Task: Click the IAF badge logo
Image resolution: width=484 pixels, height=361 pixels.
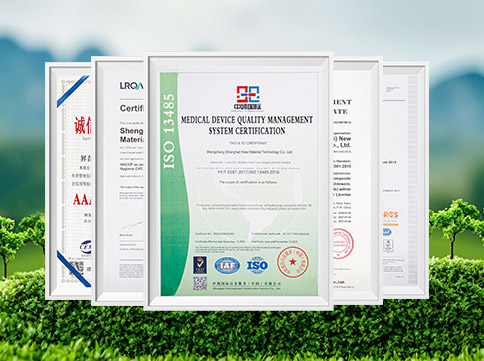Action: click(x=227, y=266)
